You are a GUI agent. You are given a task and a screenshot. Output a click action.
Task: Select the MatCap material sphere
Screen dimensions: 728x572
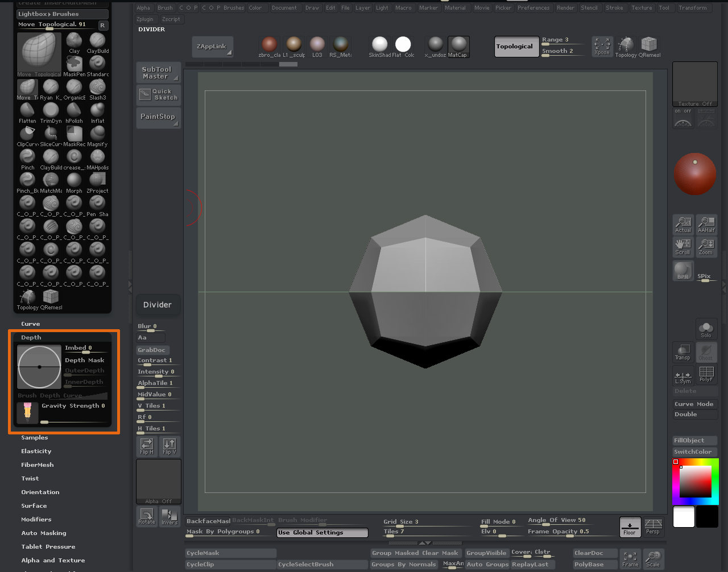pos(458,45)
